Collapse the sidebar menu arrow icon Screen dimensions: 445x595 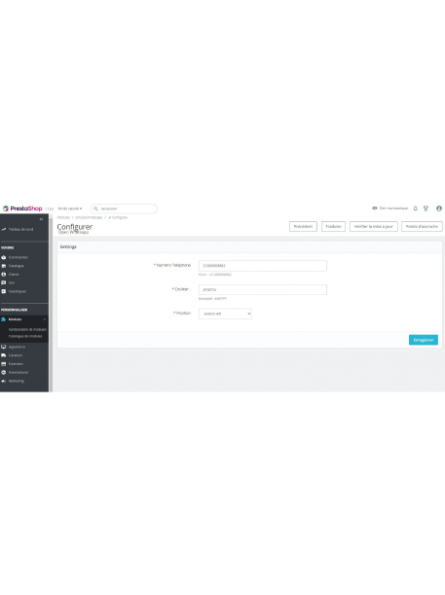pos(41,219)
